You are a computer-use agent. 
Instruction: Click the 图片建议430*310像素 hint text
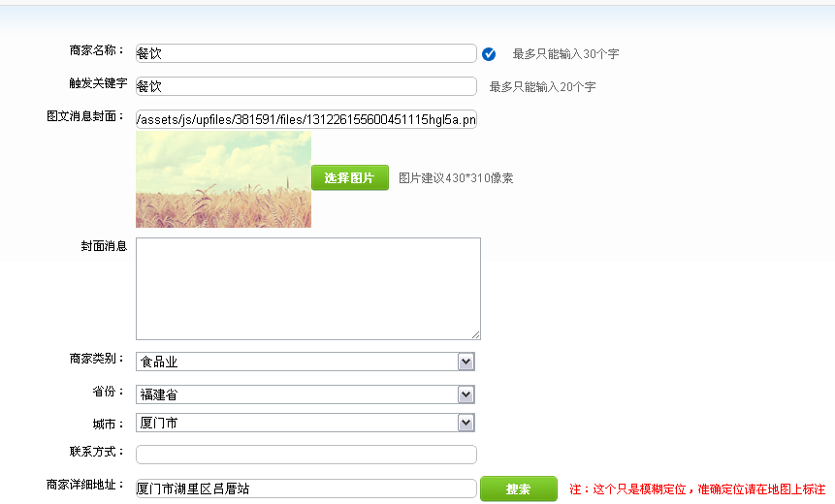click(x=456, y=178)
